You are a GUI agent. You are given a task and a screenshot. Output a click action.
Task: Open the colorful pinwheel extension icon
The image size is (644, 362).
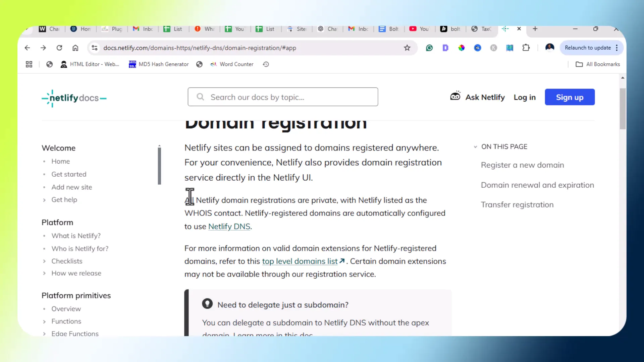(462, 48)
